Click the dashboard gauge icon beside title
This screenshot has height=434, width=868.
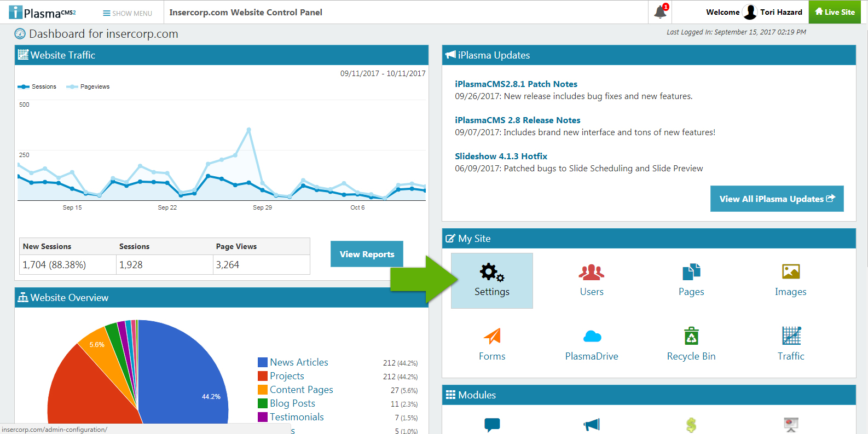(x=20, y=34)
